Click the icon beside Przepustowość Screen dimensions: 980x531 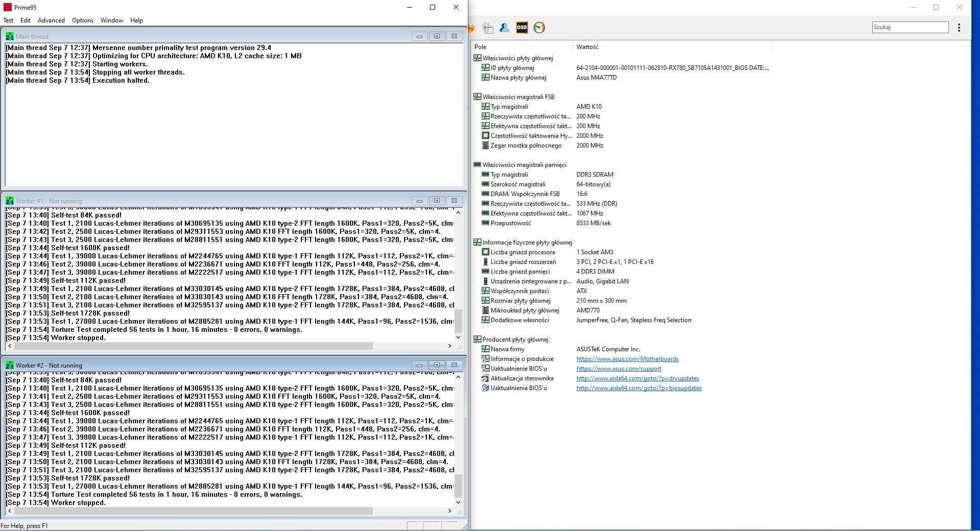pyautogui.click(x=486, y=223)
